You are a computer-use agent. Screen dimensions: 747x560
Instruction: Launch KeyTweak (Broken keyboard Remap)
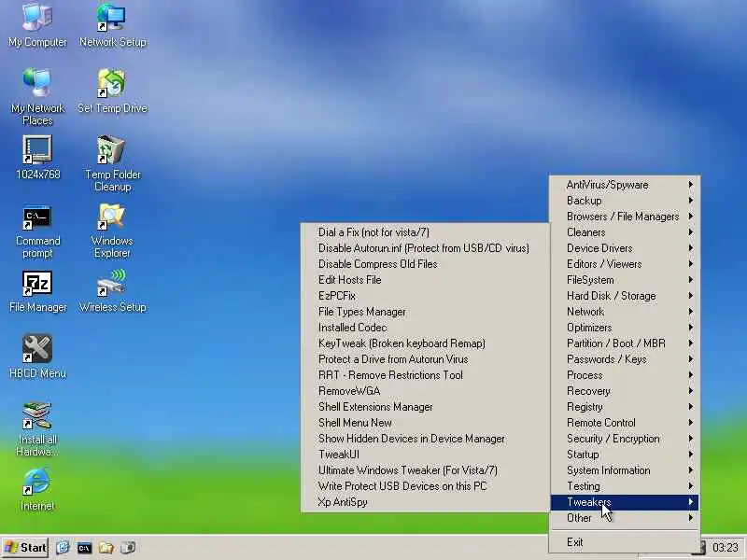pyautogui.click(x=426, y=343)
